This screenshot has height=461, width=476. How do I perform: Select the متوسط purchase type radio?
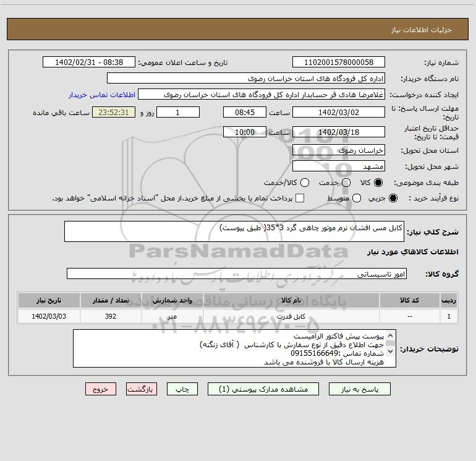[x=357, y=198]
